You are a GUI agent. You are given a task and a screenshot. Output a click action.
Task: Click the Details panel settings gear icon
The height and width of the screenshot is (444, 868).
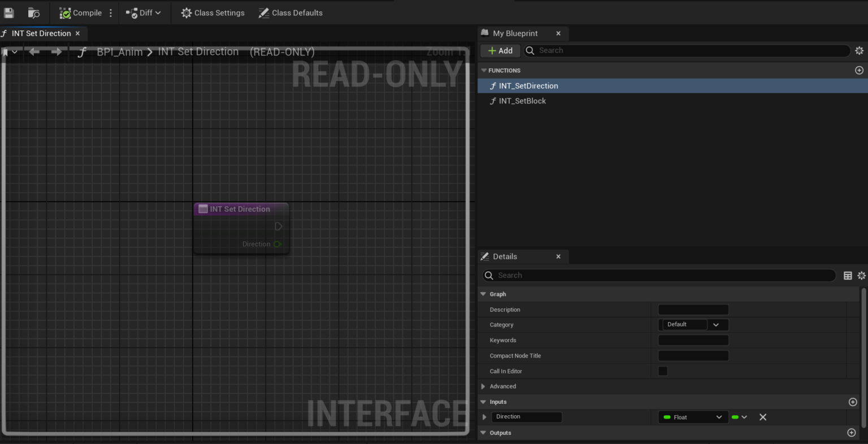(x=862, y=275)
